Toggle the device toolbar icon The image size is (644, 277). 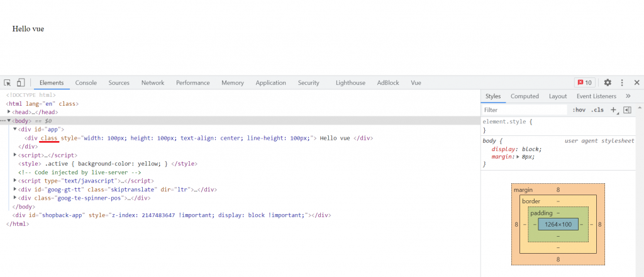[21, 82]
